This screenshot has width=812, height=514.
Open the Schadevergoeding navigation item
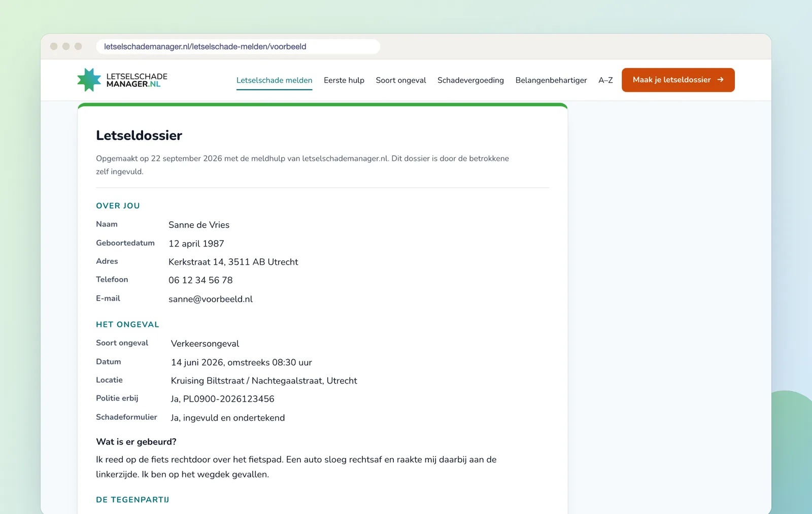point(470,80)
